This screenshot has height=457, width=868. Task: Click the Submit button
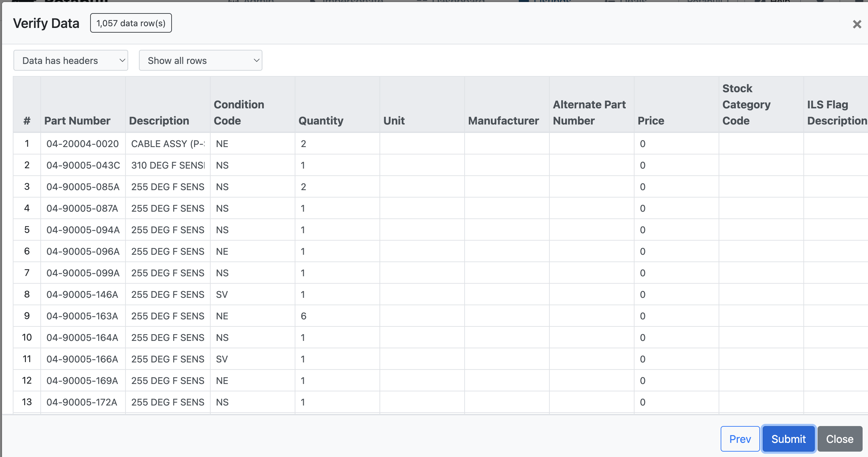coord(788,439)
